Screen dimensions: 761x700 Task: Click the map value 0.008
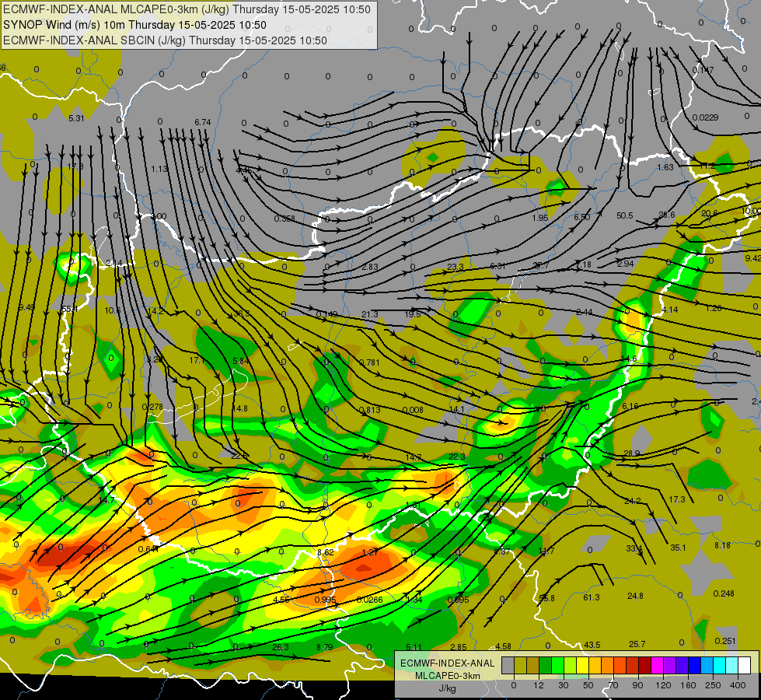[413, 410]
